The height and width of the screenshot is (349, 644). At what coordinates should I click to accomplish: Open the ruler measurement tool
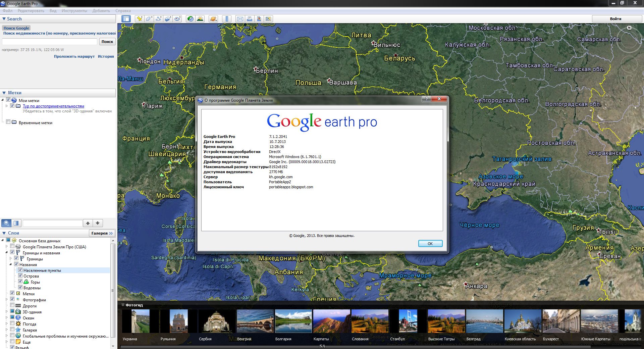pos(227,19)
